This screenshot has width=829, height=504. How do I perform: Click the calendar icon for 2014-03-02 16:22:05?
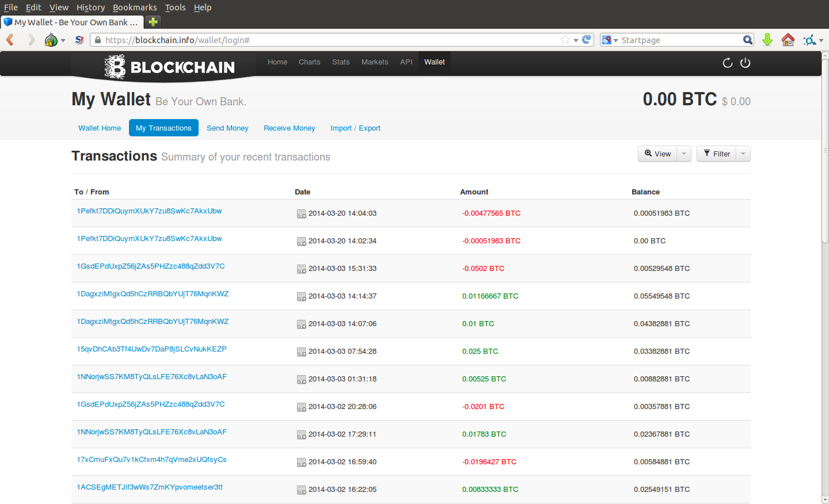(x=301, y=490)
